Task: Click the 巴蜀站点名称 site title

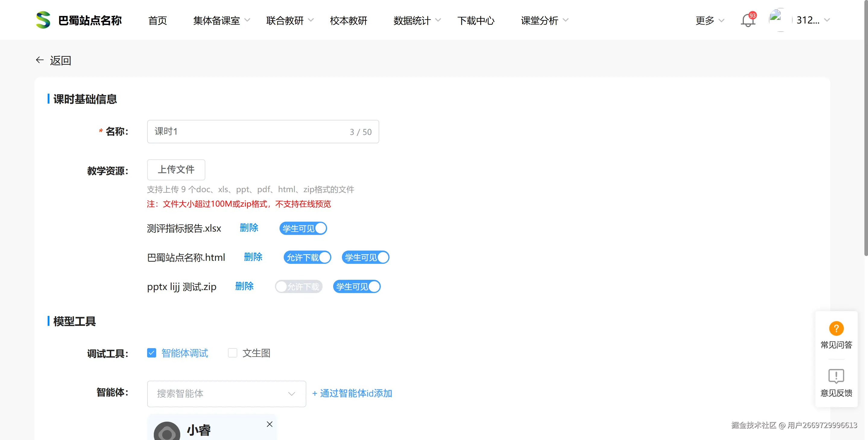Action: [x=90, y=20]
